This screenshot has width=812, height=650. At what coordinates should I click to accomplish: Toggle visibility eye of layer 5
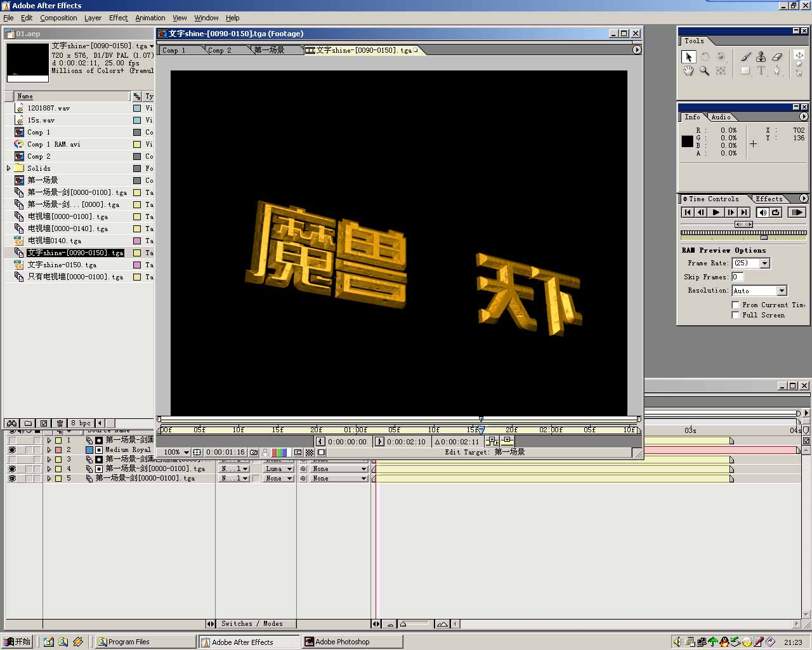11,478
